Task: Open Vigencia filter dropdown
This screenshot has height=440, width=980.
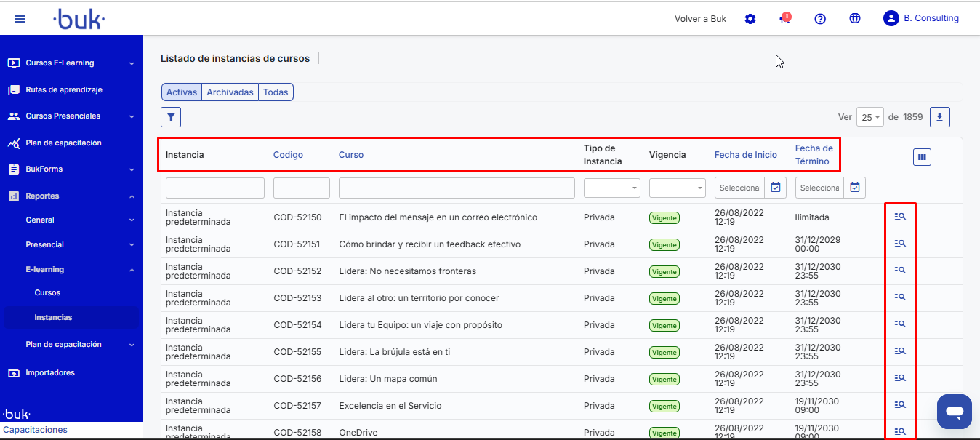Action: point(677,188)
